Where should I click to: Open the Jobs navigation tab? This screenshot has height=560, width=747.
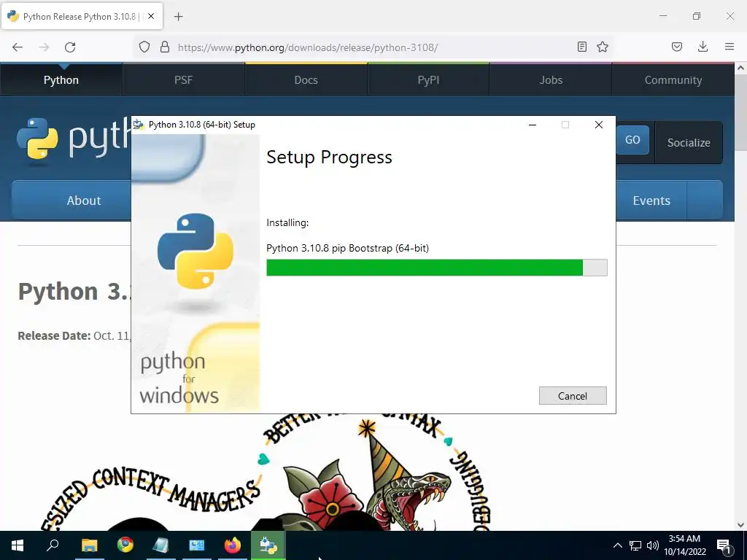coord(551,80)
